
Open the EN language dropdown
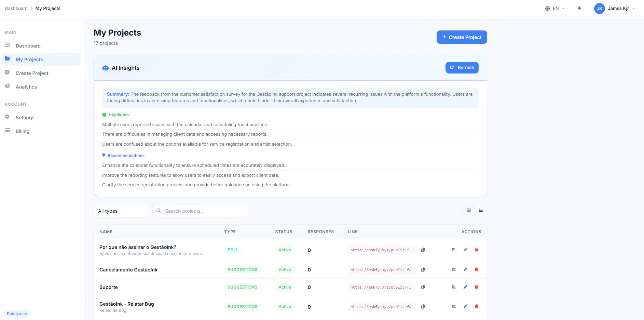[x=555, y=8]
